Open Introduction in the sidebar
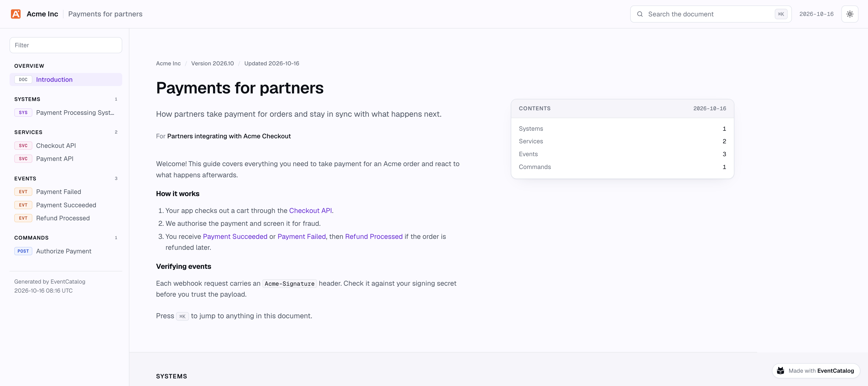 (x=66, y=79)
